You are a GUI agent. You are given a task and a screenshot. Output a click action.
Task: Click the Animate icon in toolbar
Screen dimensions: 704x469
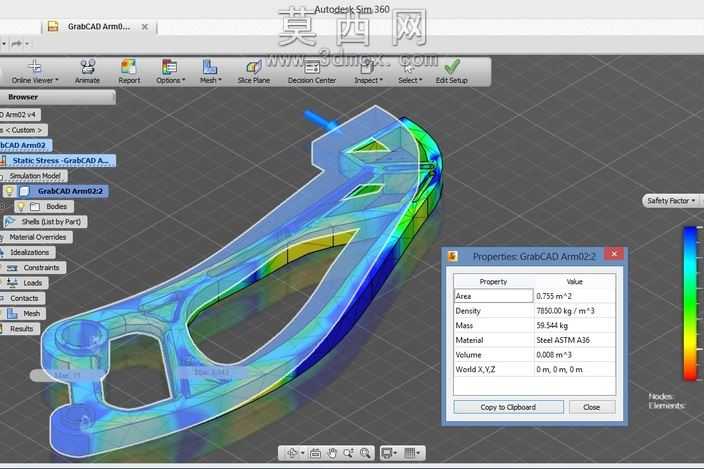(88, 66)
